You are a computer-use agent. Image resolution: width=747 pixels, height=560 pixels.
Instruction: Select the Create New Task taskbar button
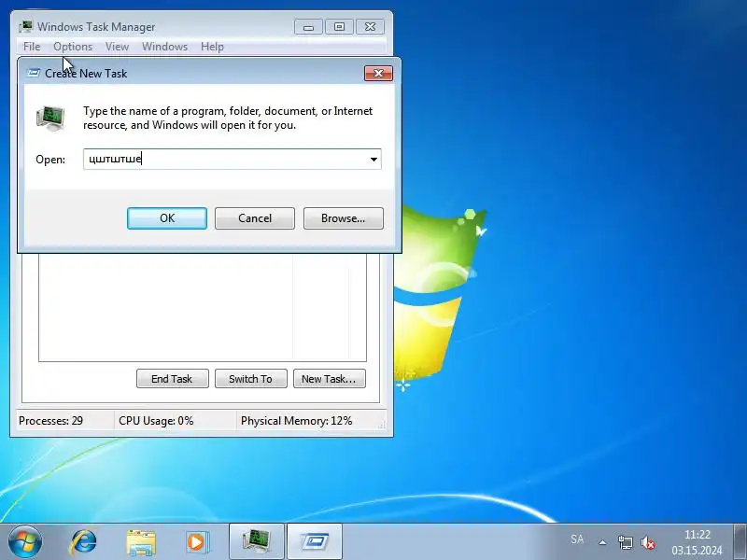[315, 541]
